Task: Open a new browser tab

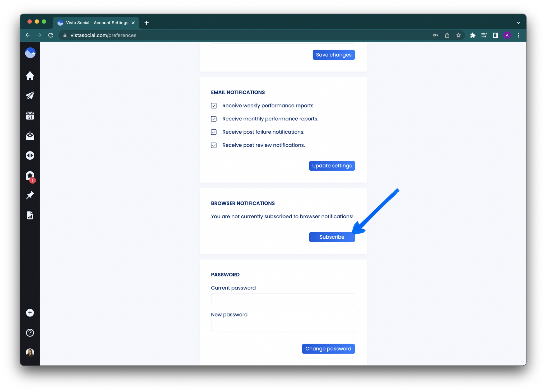Action: (147, 23)
